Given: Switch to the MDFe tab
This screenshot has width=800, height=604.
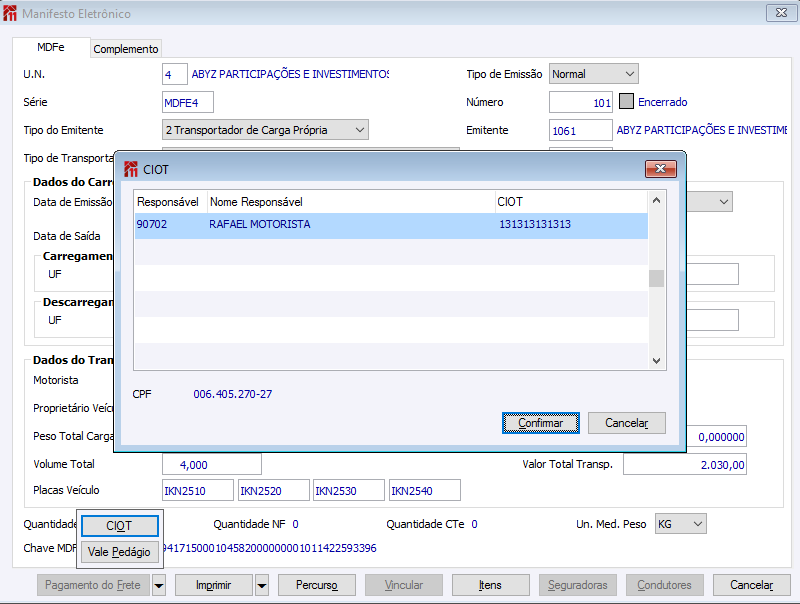Looking at the screenshot, I should [51, 47].
